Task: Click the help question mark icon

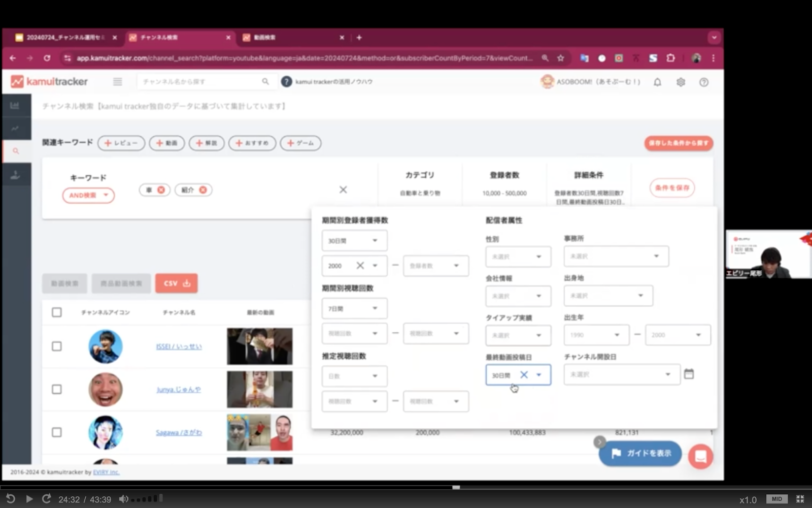Action: (704, 82)
